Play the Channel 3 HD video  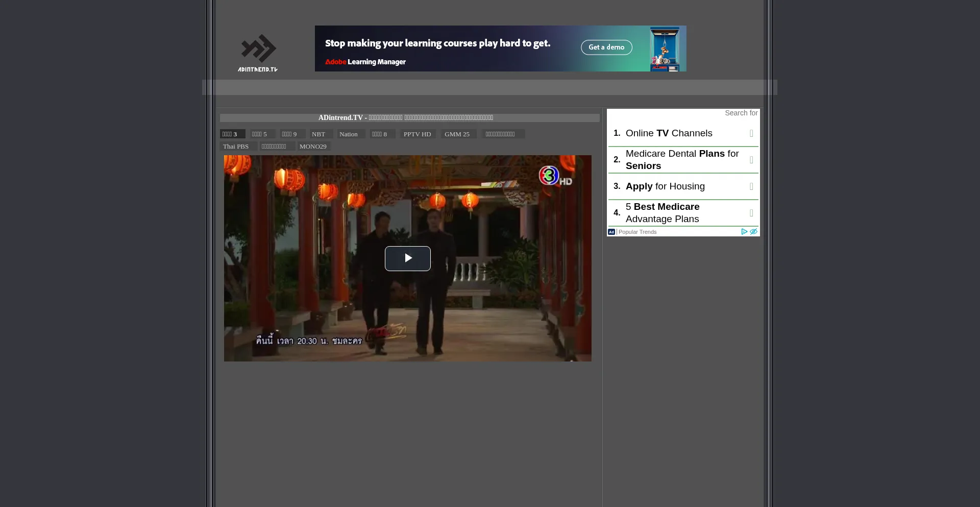pyautogui.click(x=407, y=258)
